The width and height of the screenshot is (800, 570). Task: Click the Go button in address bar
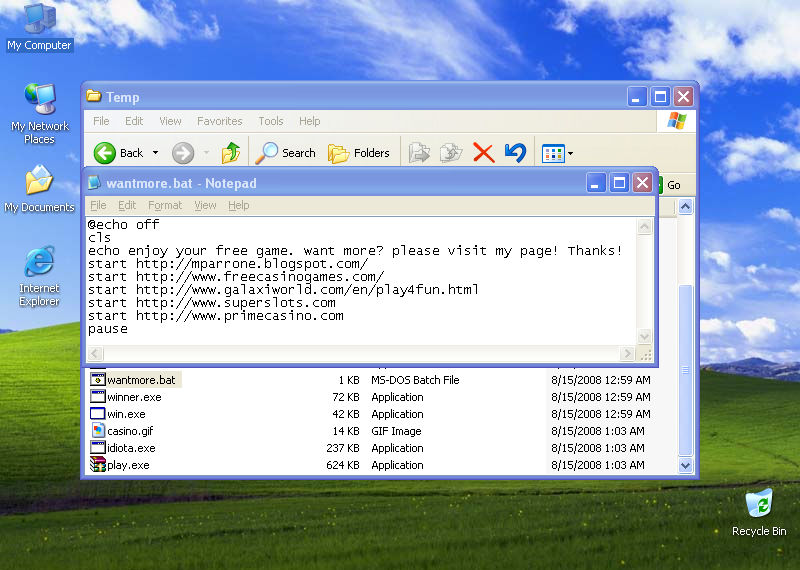pos(669,185)
